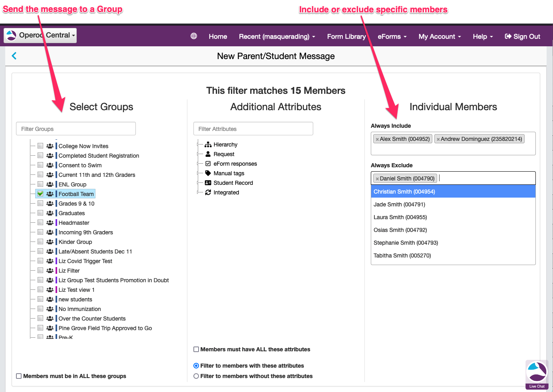The height and width of the screenshot is (392, 553).
Task: Click the Manual tags icon
Action: tap(208, 173)
